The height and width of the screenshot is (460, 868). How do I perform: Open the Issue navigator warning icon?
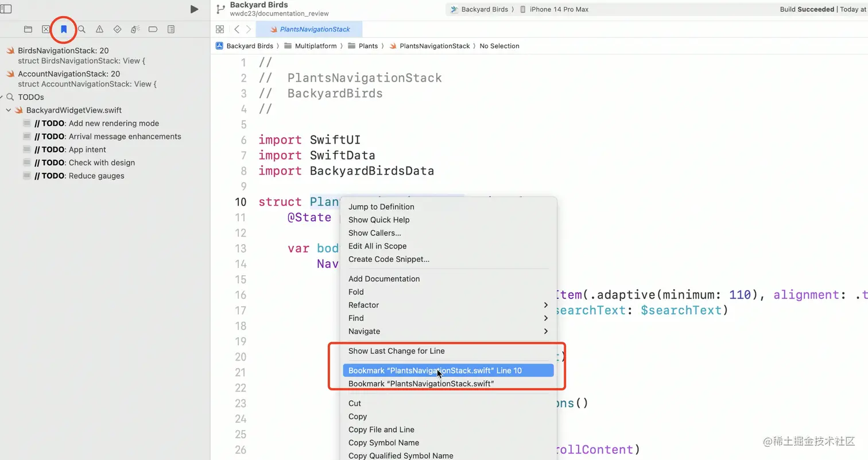point(99,29)
